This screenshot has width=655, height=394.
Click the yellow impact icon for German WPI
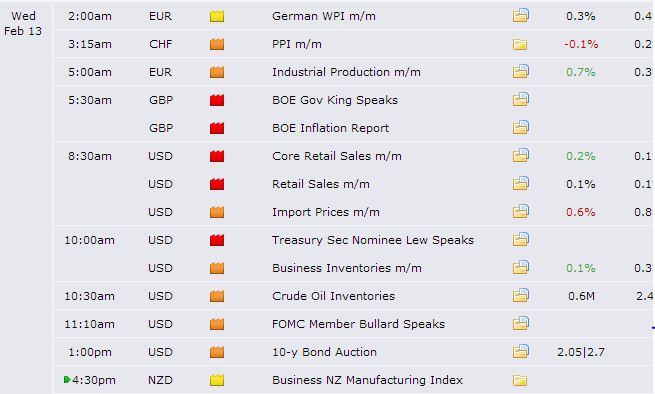pyautogui.click(x=217, y=16)
